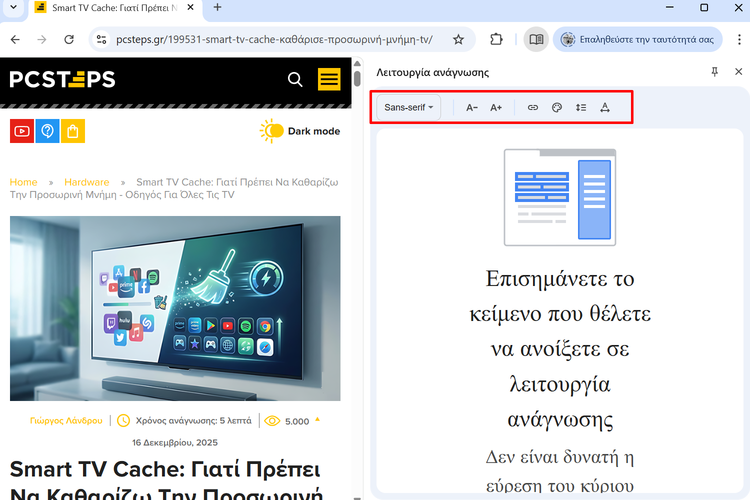Pin the reading mode side panel

pos(714,72)
